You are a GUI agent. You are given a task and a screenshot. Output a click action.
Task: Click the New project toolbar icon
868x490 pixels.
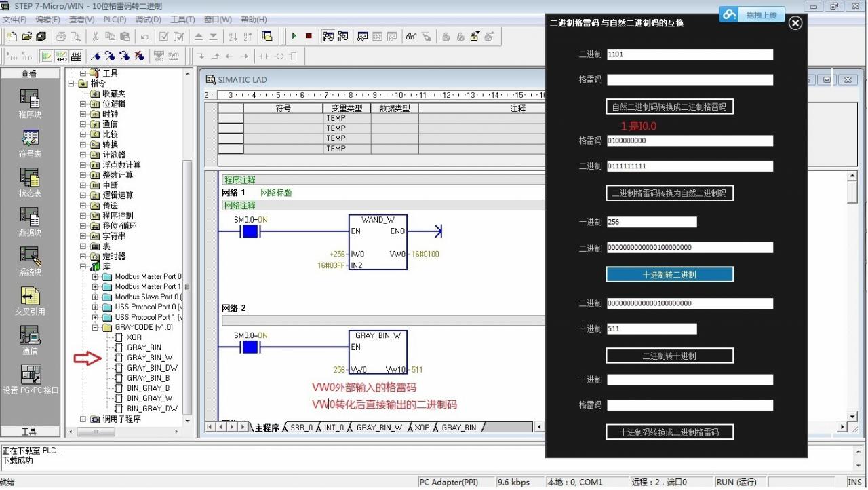pyautogui.click(x=11, y=36)
